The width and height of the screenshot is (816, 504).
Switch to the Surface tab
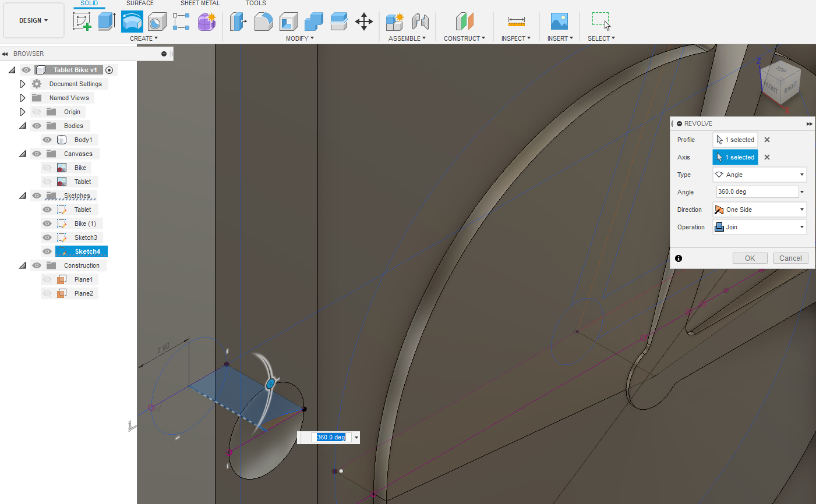point(140,3)
